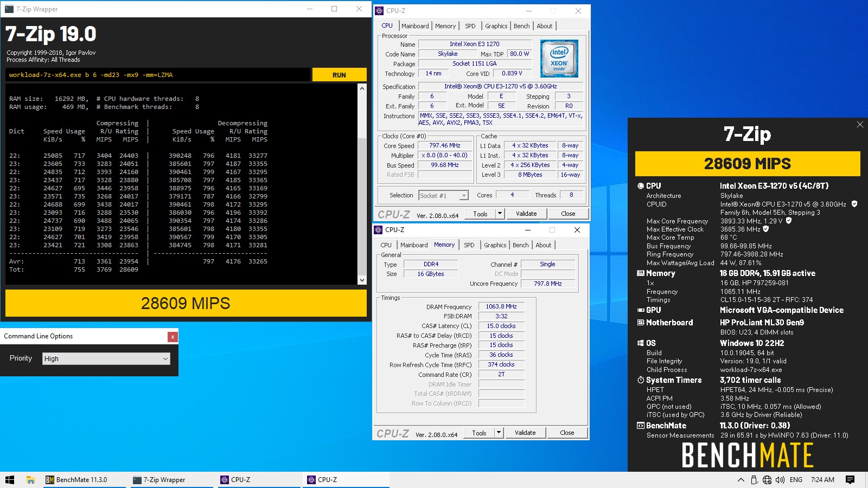Switch to Mainboard tab in upper CPU-Z
This screenshot has width=868, height=488.
[x=415, y=26]
